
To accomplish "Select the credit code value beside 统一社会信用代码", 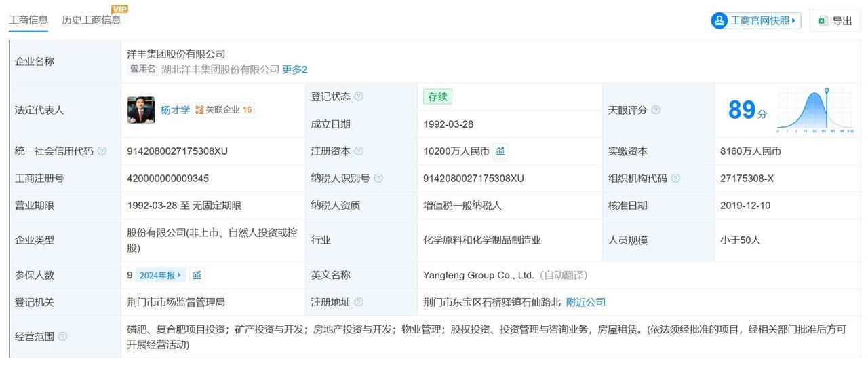I will coord(178,151).
